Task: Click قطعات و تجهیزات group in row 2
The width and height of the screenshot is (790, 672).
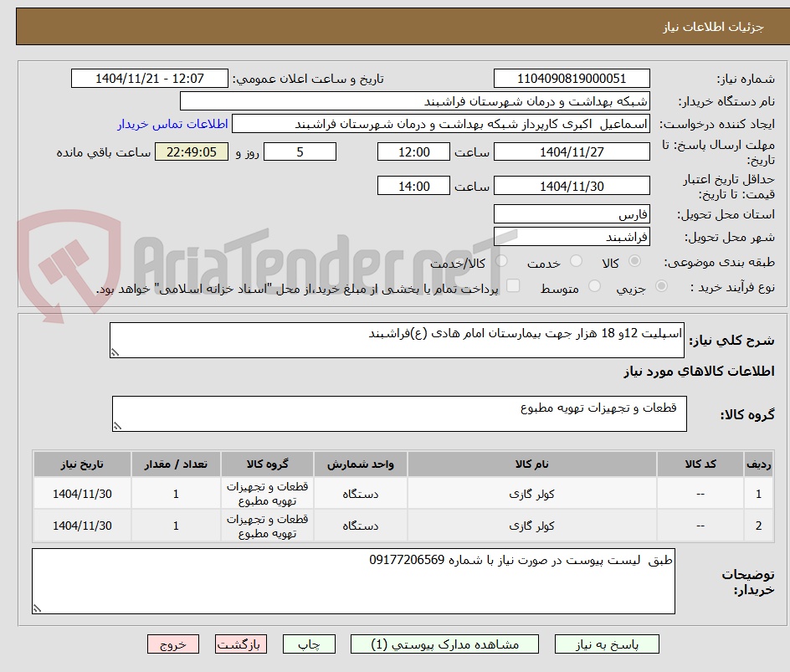Action: (267, 526)
